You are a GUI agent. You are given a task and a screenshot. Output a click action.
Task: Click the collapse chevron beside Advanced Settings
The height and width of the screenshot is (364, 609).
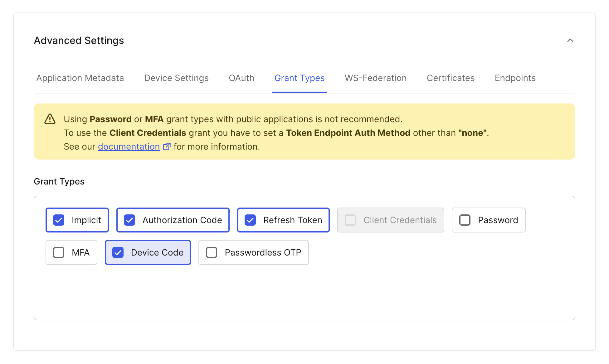(571, 41)
